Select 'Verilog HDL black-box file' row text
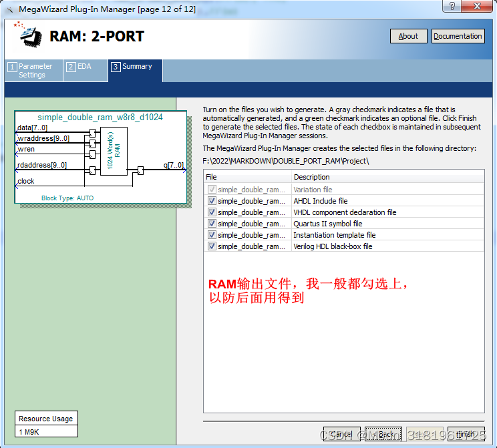The width and height of the screenshot is (497, 448). (333, 246)
